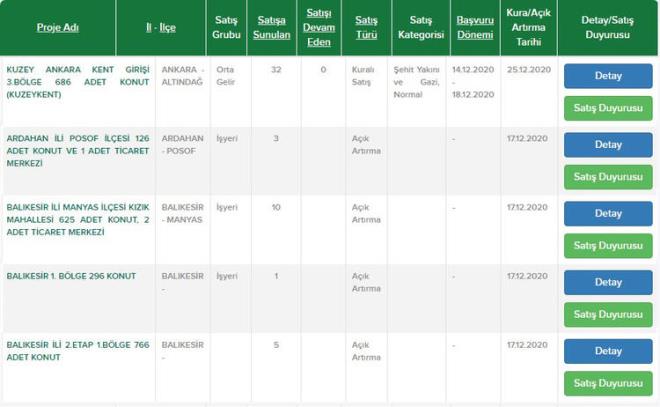This screenshot has height=407, width=660.
Task: Click Detay button for Ardahan Posof project
Action: pos(608,145)
